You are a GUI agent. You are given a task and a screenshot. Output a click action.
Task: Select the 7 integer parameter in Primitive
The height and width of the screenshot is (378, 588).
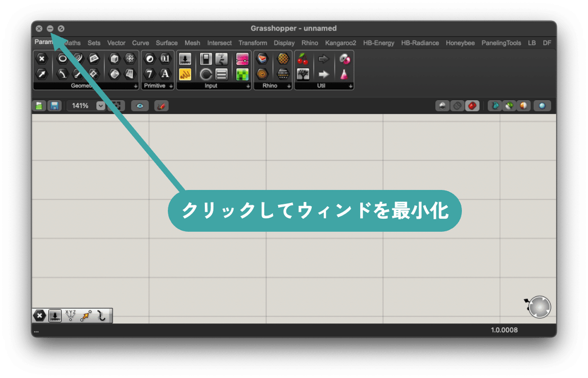coord(149,74)
